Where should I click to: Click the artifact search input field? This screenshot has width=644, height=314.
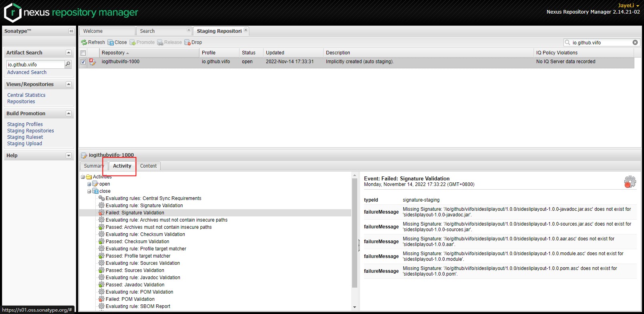(x=35, y=64)
